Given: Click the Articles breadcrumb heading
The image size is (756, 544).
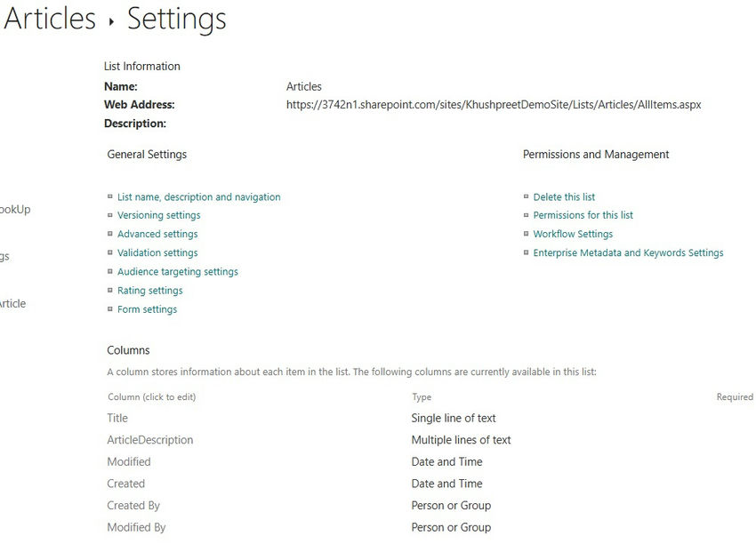Looking at the screenshot, I should click(50, 19).
